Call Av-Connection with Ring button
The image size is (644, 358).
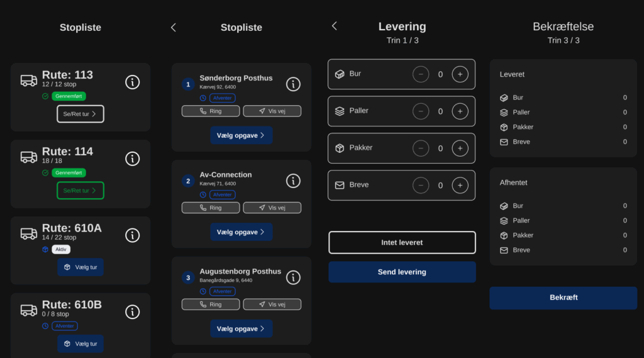point(211,208)
